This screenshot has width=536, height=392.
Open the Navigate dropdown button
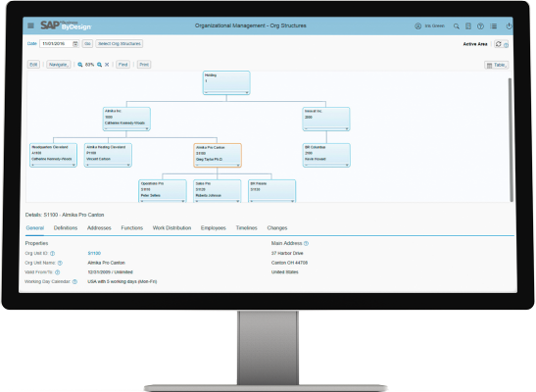click(x=59, y=65)
